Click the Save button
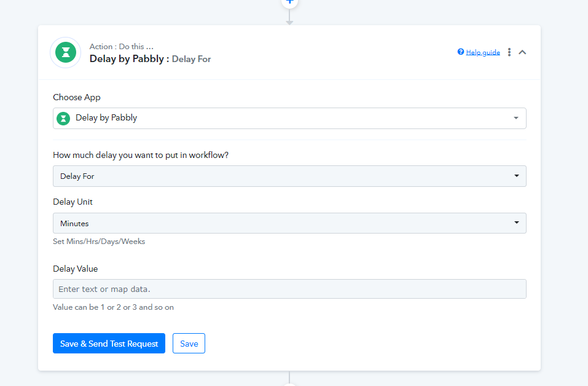Viewport: 588px width, 386px height. [189, 343]
